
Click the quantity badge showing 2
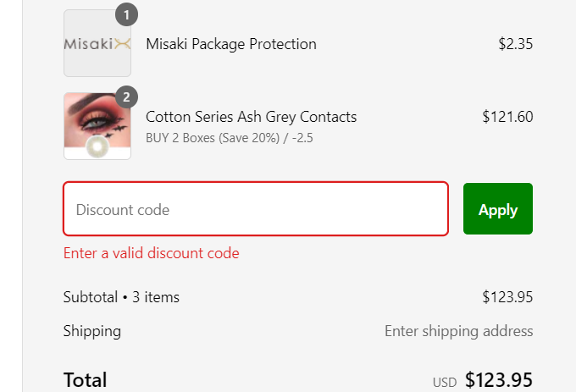pyautogui.click(x=126, y=97)
